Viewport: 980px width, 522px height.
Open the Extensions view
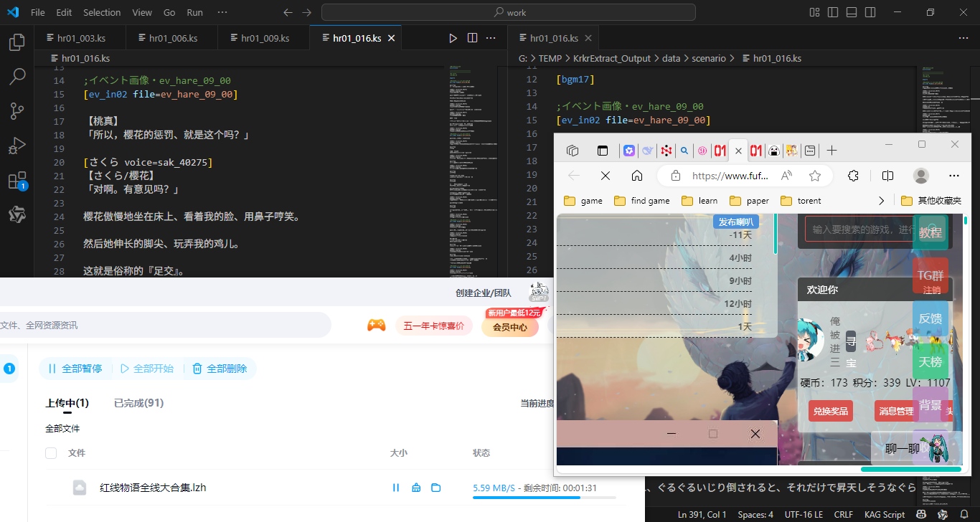coord(17,180)
